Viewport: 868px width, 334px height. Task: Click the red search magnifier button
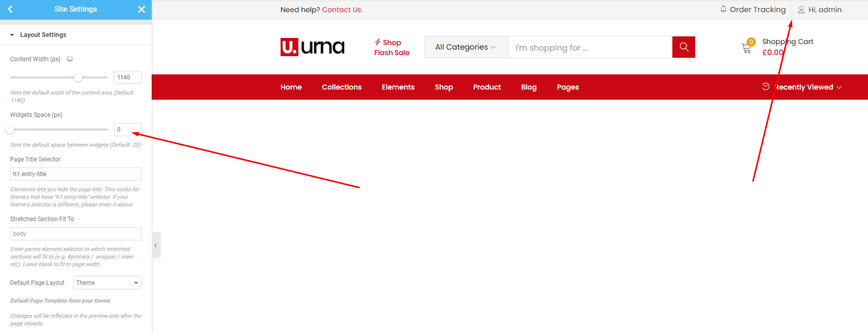point(683,47)
